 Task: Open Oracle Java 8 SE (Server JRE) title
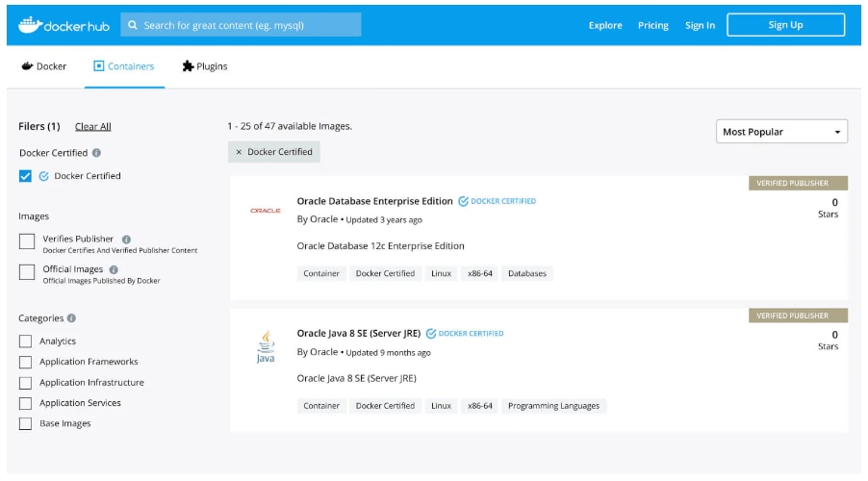[359, 333]
